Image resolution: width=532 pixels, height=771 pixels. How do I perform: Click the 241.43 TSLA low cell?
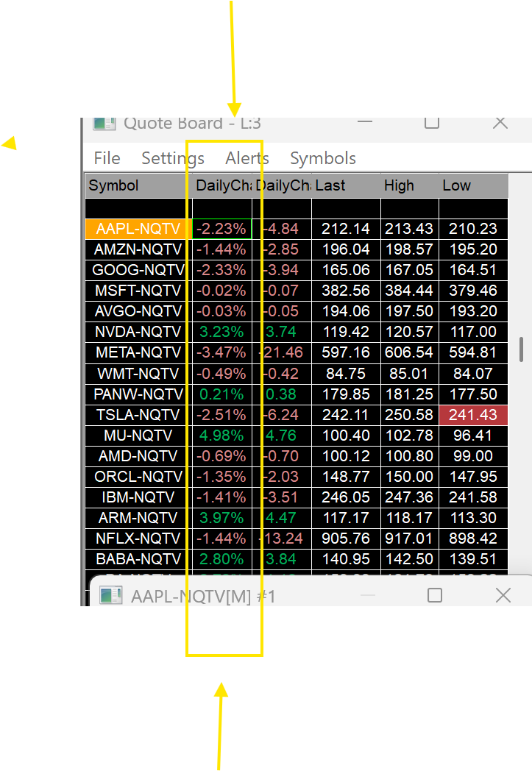(x=473, y=415)
